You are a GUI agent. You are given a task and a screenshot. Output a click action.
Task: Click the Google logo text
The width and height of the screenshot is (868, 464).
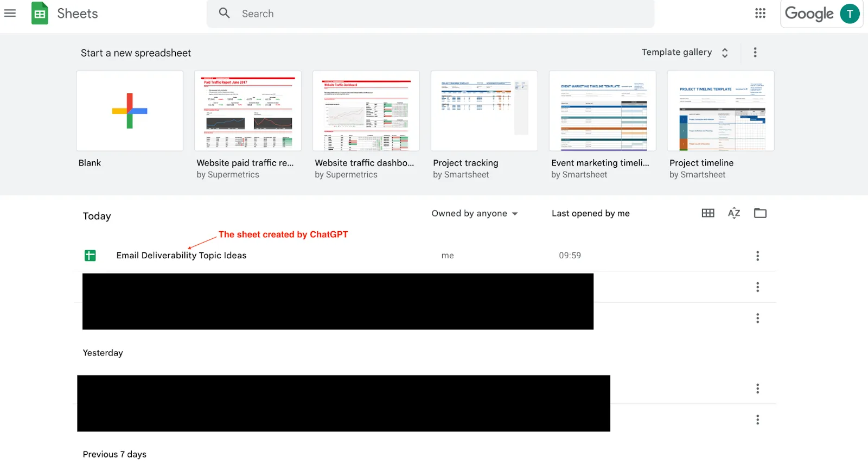coord(809,14)
